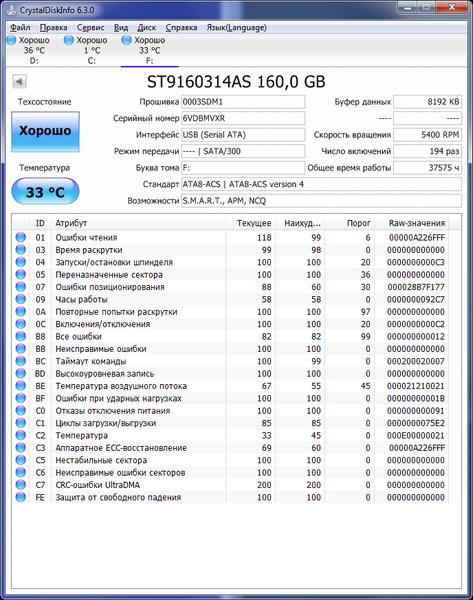Click status orb for BE Температура воздушного потока
The width and height of the screenshot is (473, 600).
[21, 386]
